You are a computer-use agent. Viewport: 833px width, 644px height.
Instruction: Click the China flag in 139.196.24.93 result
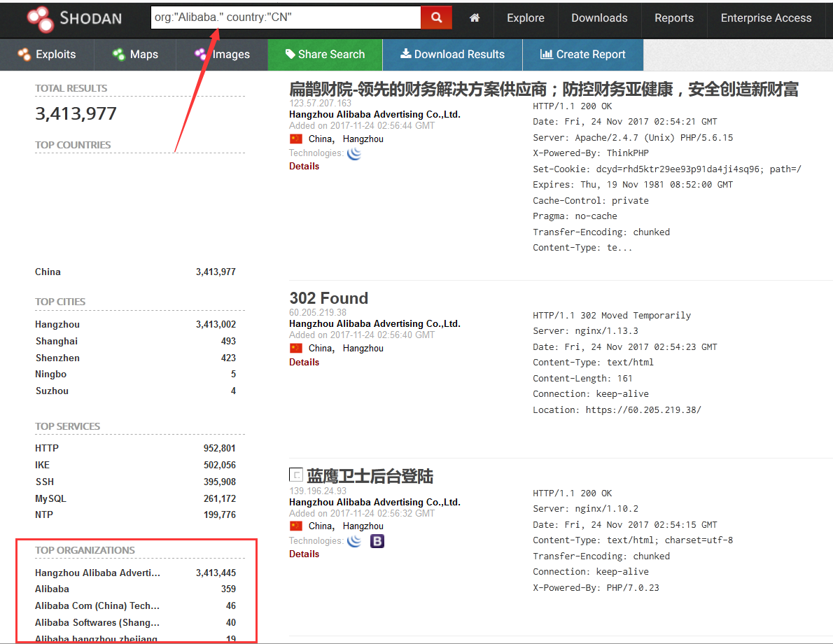point(296,526)
